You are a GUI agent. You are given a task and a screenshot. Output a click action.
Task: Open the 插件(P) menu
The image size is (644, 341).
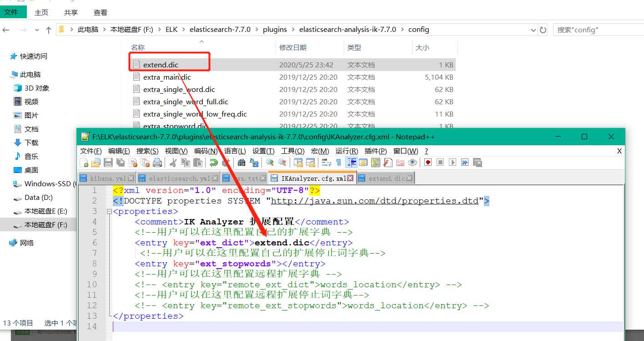376,151
